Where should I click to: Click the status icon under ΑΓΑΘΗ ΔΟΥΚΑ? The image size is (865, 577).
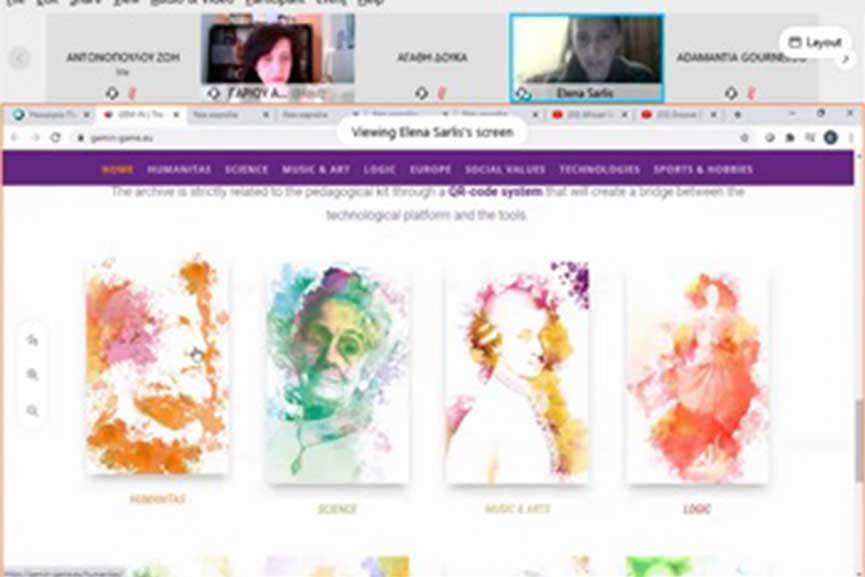422,94
